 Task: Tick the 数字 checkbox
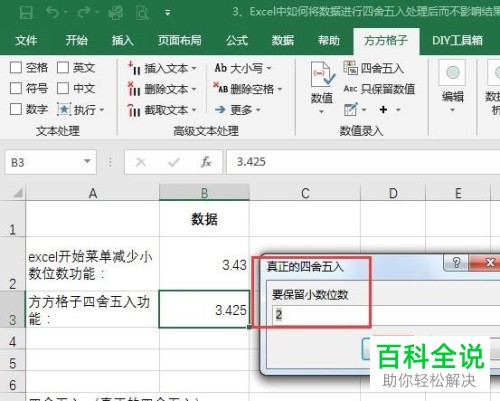pos(16,109)
